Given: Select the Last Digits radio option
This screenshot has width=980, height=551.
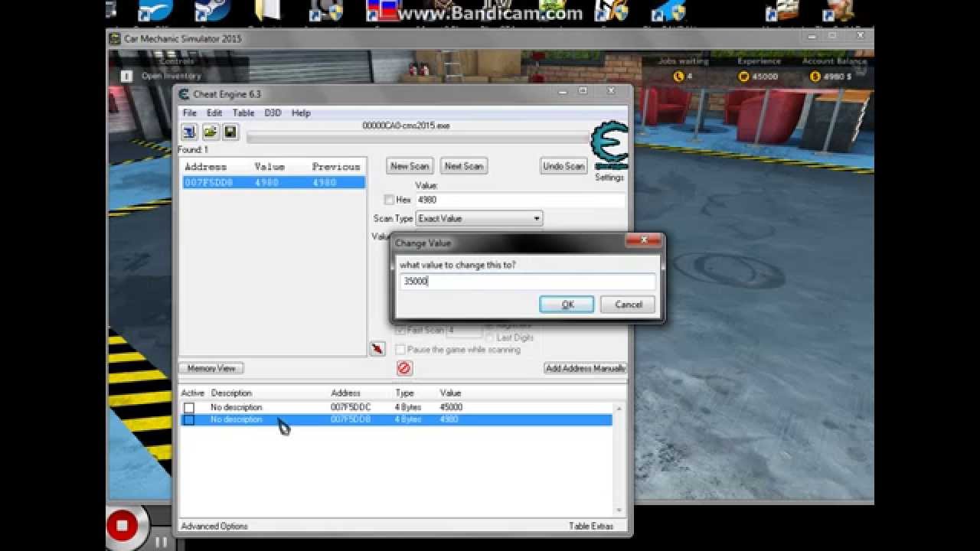Looking at the screenshot, I should pyautogui.click(x=490, y=337).
